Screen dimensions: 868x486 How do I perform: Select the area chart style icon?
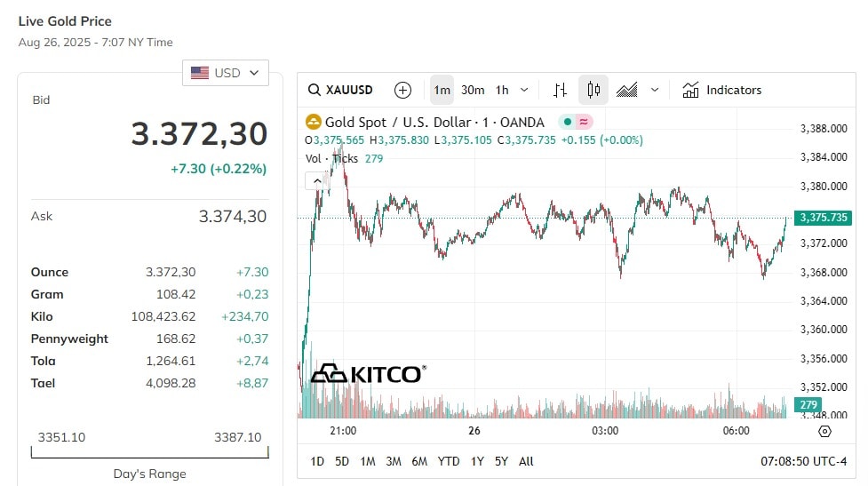[626, 90]
